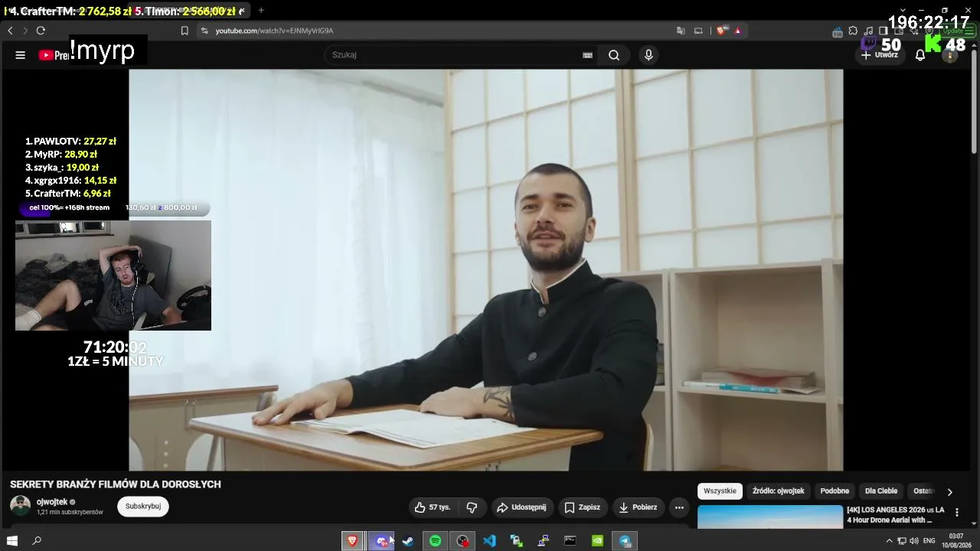Image resolution: width=980 pixels, height=551 pixels.
Task: Open the media control music-note icon
Action: (x=868, y=31)
